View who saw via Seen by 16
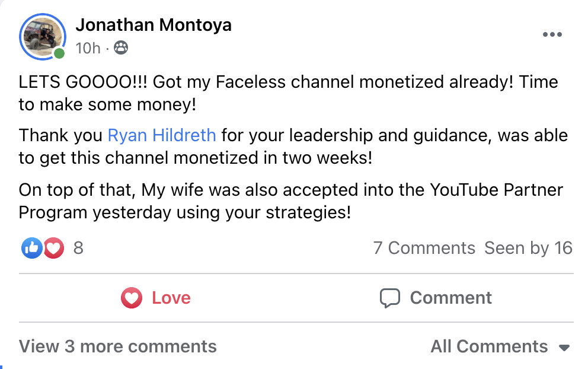Image resolution: width=588 pixels, height=369 pixels. coord(528,248)
